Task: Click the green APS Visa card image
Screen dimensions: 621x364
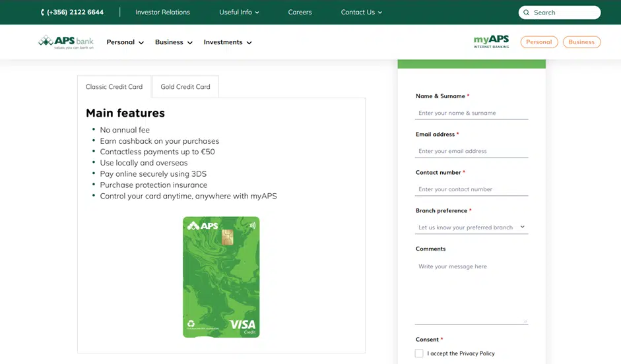Action: 221,277
